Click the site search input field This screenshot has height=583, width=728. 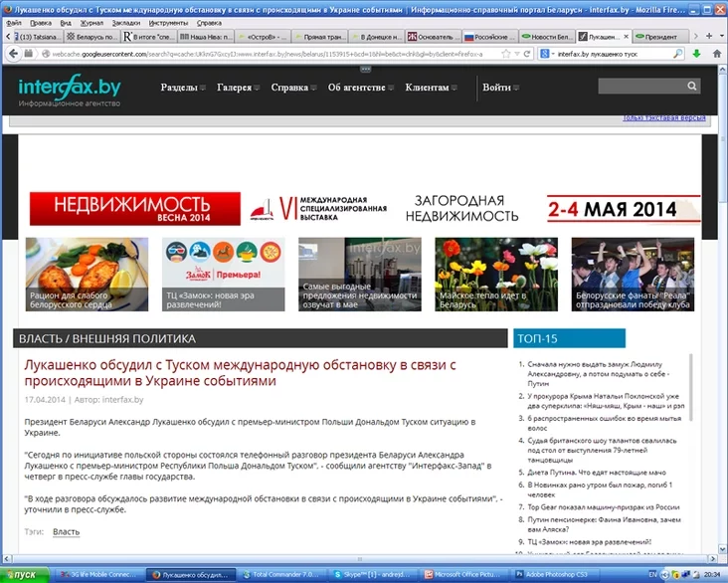point(640,88)
